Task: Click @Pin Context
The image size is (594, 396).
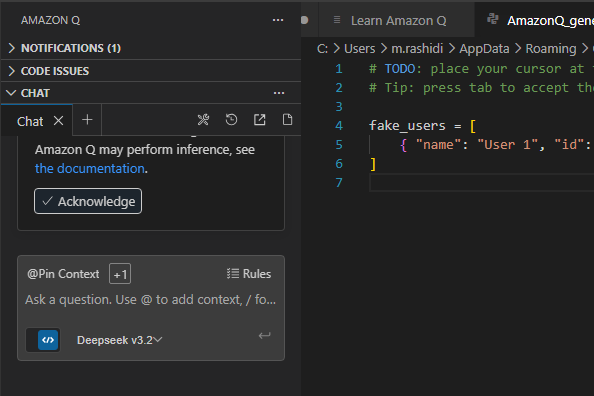Action: (63, 274)
